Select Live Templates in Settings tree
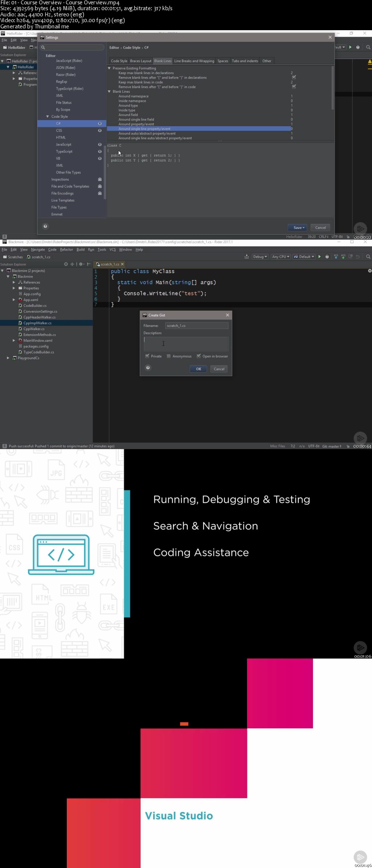 tap(63, 200)
